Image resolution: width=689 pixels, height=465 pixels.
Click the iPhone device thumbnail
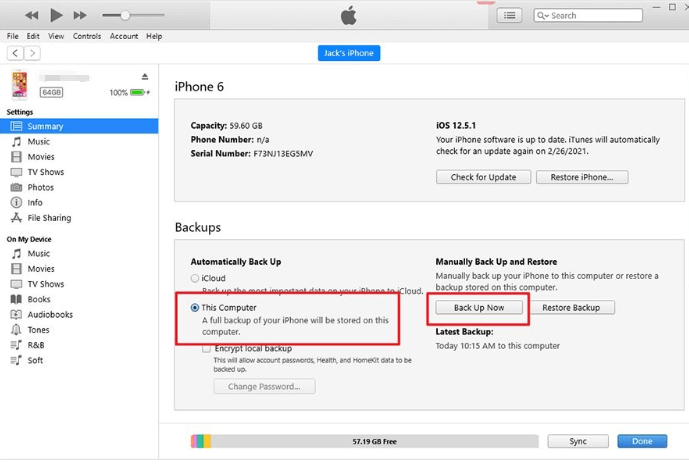(x=19, y=84)
